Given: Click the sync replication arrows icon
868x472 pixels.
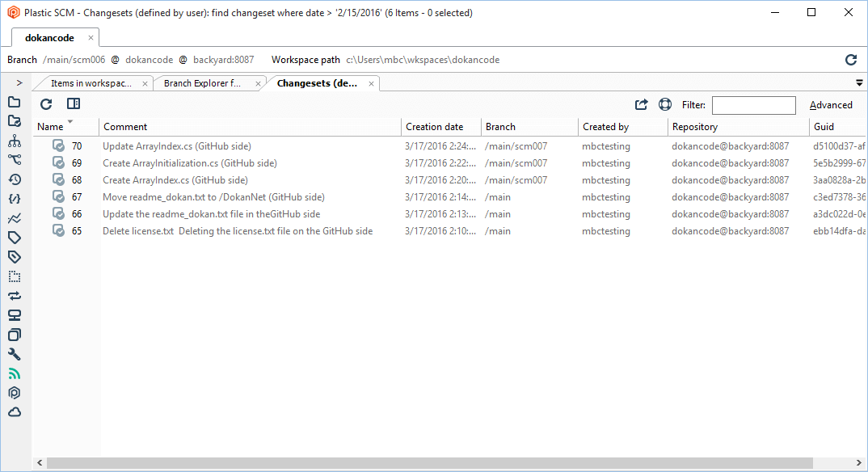Looking at the screenshot, I should [x=14, y=296].
